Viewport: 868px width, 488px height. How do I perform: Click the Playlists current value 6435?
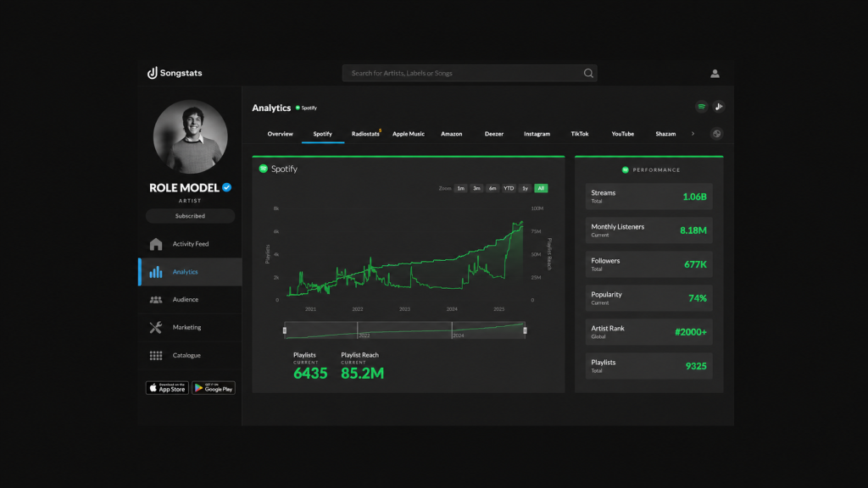click(x=310, y=374)
